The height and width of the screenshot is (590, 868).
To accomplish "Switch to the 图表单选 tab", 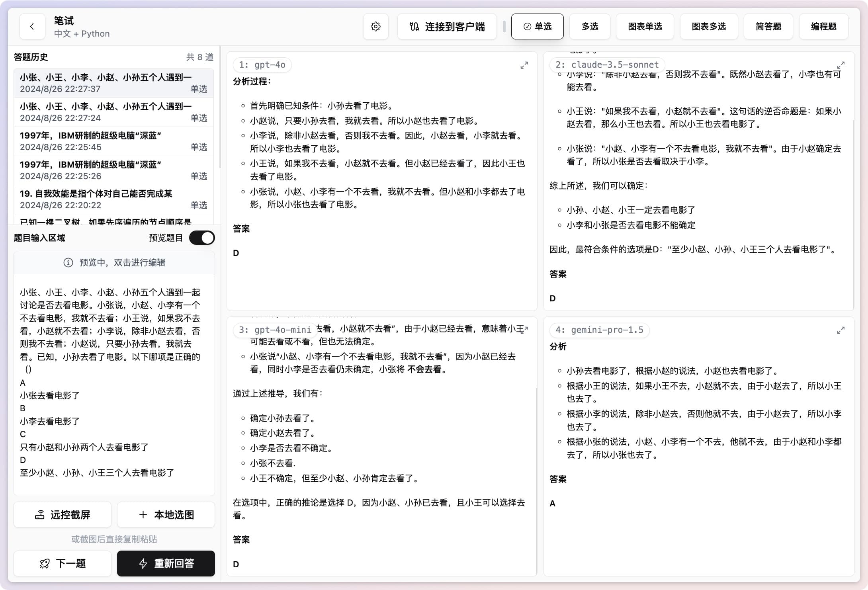I will pyautogui.click(x=645, y=27).
